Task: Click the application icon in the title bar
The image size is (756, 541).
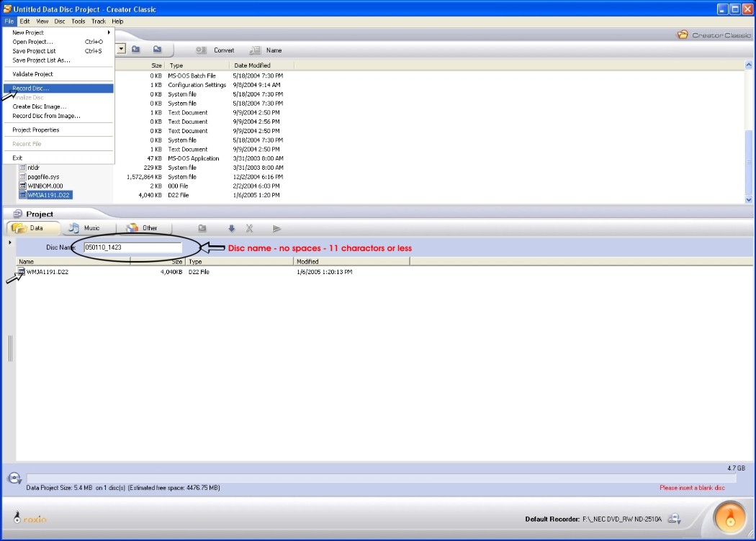Action: [7, 9]
